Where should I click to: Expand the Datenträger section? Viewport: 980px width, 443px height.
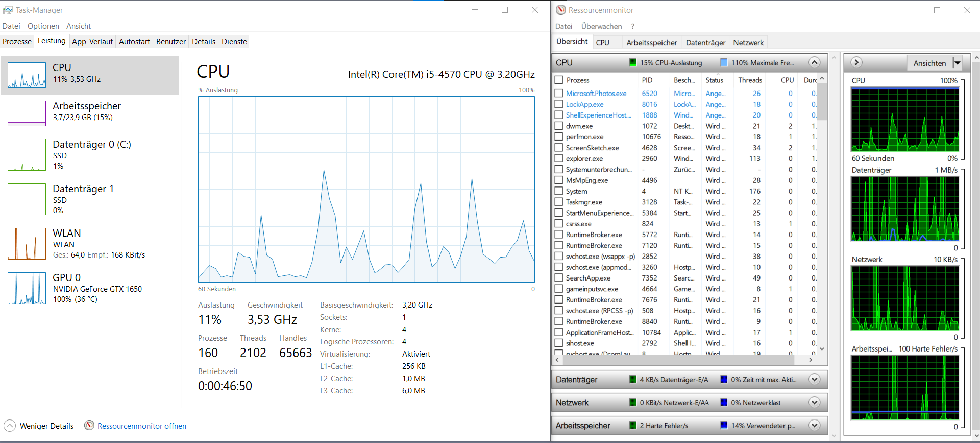click(x=815, y=379)
